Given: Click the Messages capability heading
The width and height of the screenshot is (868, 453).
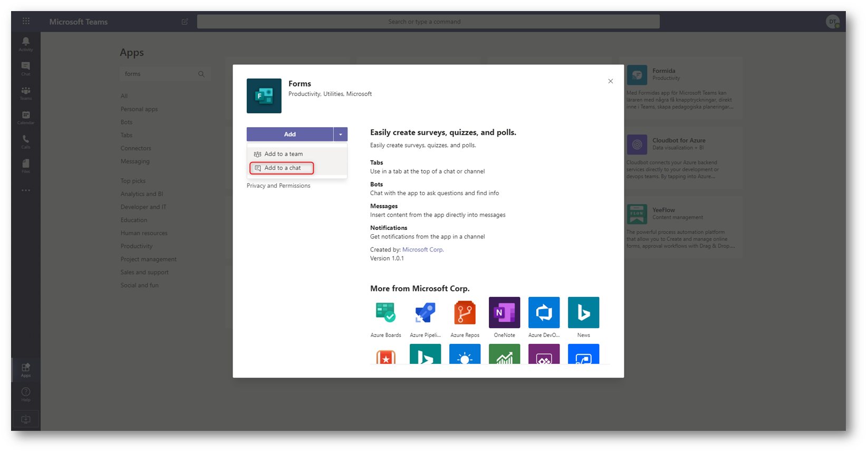Looking at the screenshot, I should click(384, 206).
